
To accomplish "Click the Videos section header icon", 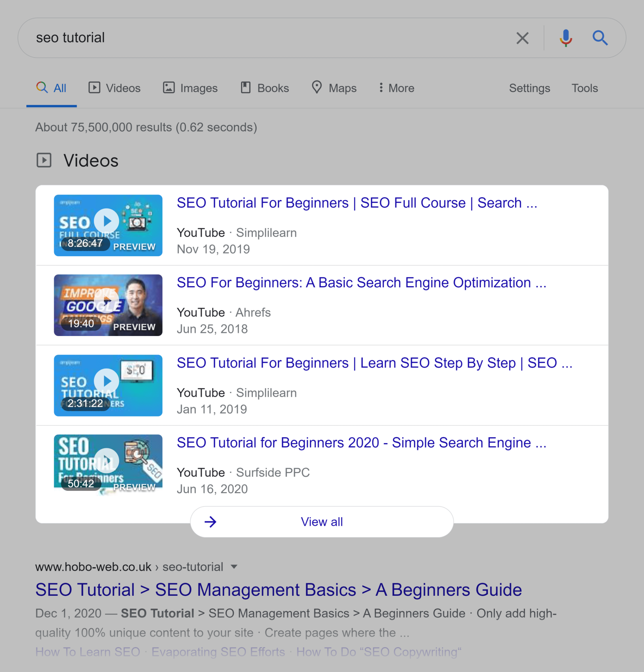I will 44,160.
